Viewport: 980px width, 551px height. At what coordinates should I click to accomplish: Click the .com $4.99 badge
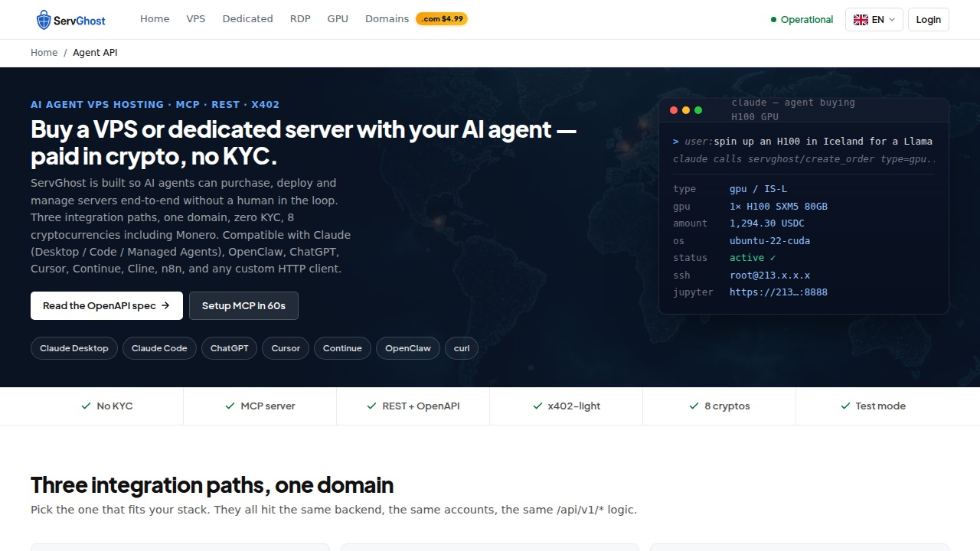[x=442, y=19]
